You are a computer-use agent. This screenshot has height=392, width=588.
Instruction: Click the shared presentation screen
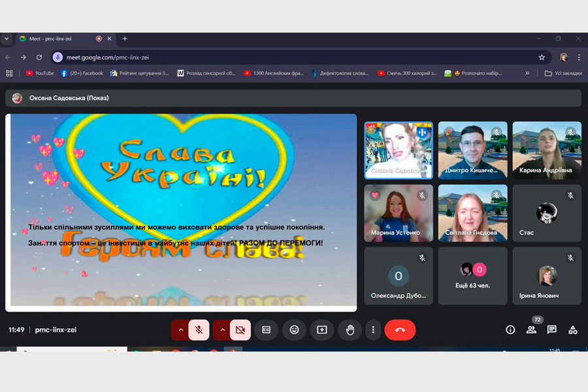(x=181, y=213)
